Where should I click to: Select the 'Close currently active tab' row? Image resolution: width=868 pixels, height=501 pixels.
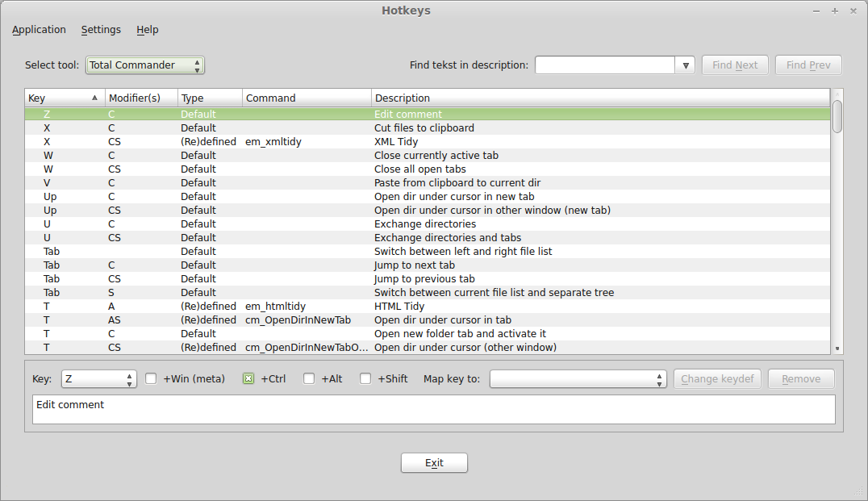tap(428, 156)
